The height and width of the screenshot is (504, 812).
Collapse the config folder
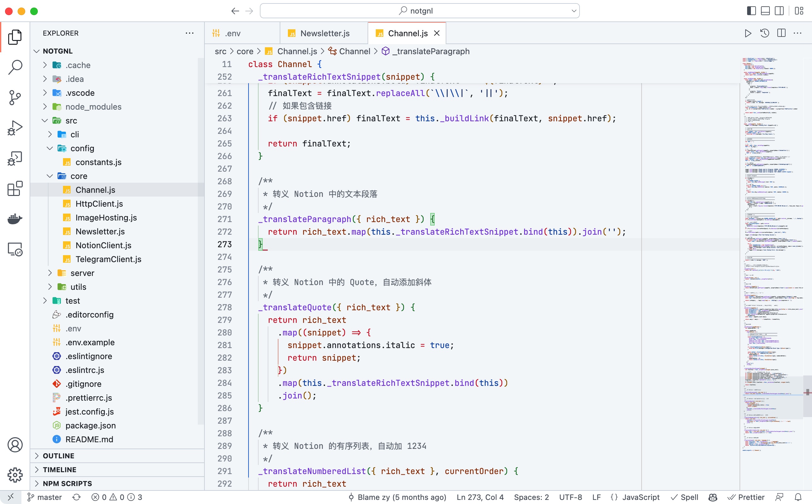[50, 148]
